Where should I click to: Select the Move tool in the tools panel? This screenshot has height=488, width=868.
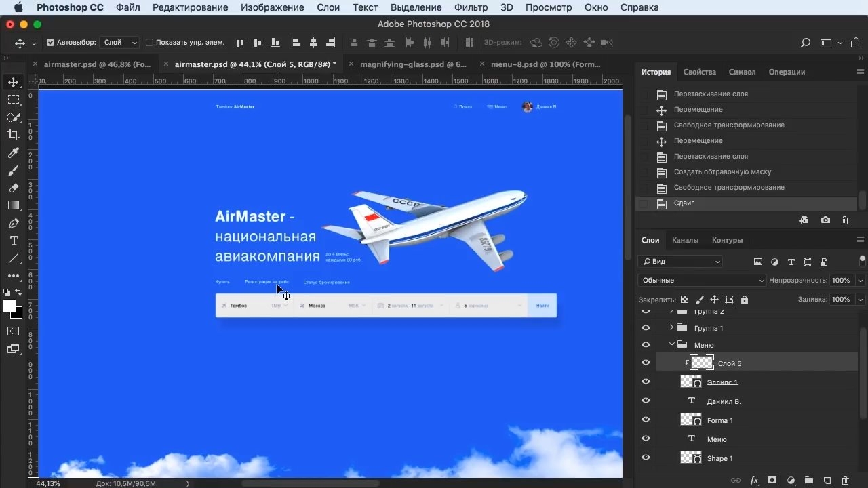(x=14, y=82)
